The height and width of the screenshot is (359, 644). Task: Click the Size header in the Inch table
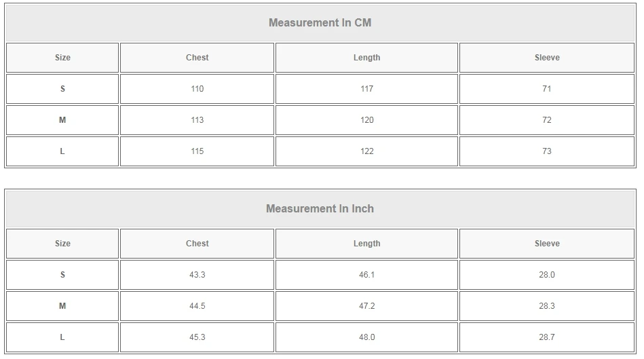coord(62,244)
